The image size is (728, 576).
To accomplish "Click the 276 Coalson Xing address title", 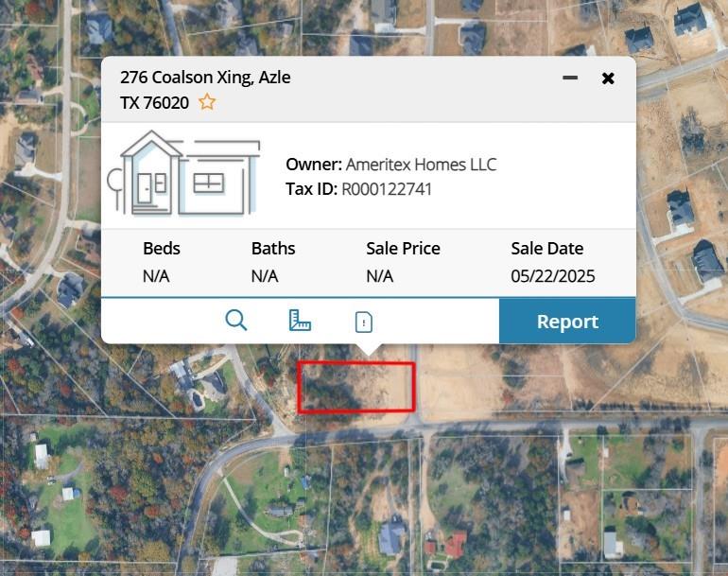I will click(x=205, y=78).
